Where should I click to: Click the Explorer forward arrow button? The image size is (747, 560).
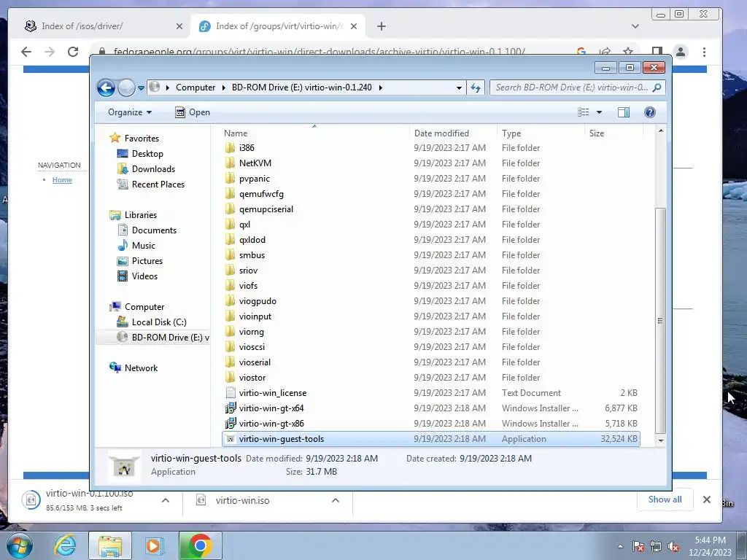point(126,87)
